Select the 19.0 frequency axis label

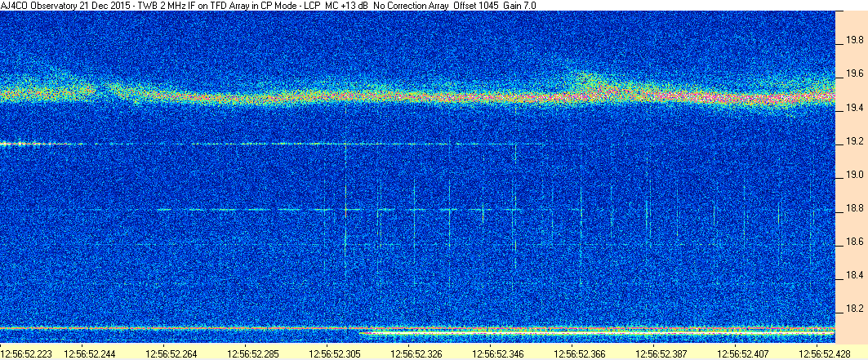(853, 176)
